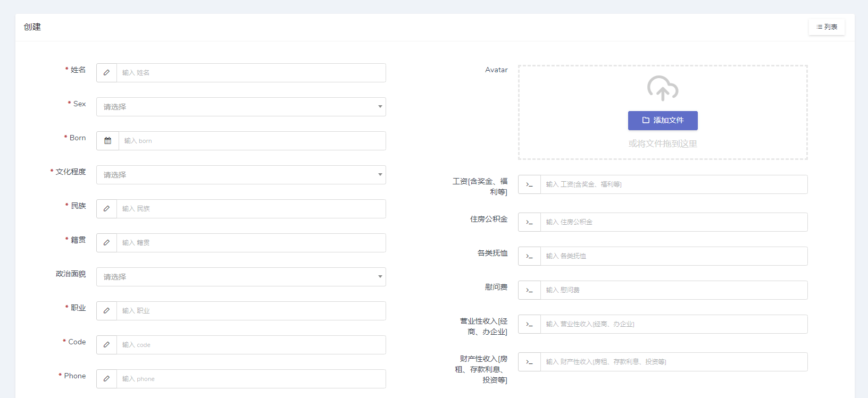
Task: Click the 工资 salary input field
Action: (x=673, y=184)
